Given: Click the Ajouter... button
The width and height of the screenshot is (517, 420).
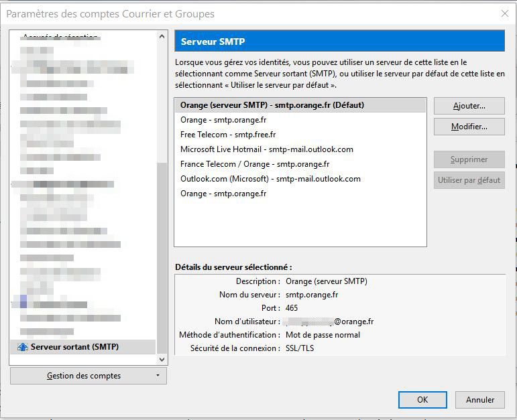Looking at the screenshot, I should point(469,106).
